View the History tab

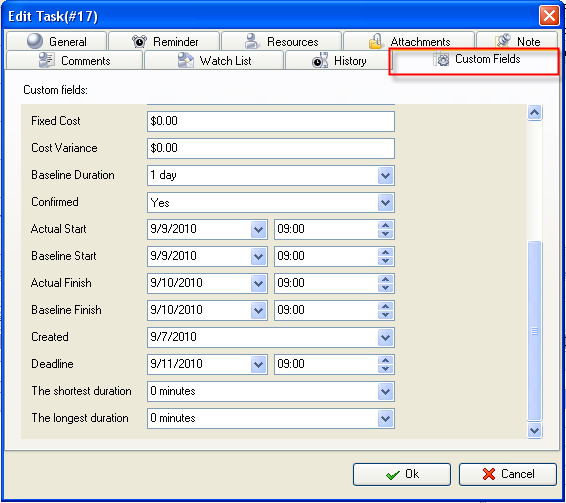click(x=338, y=60)
